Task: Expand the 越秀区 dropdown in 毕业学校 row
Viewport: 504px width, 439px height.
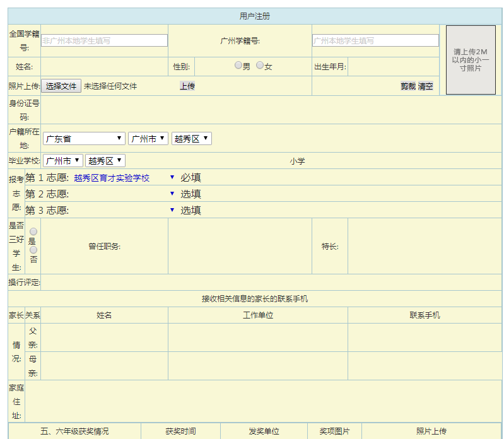Action: coord(105,161)
